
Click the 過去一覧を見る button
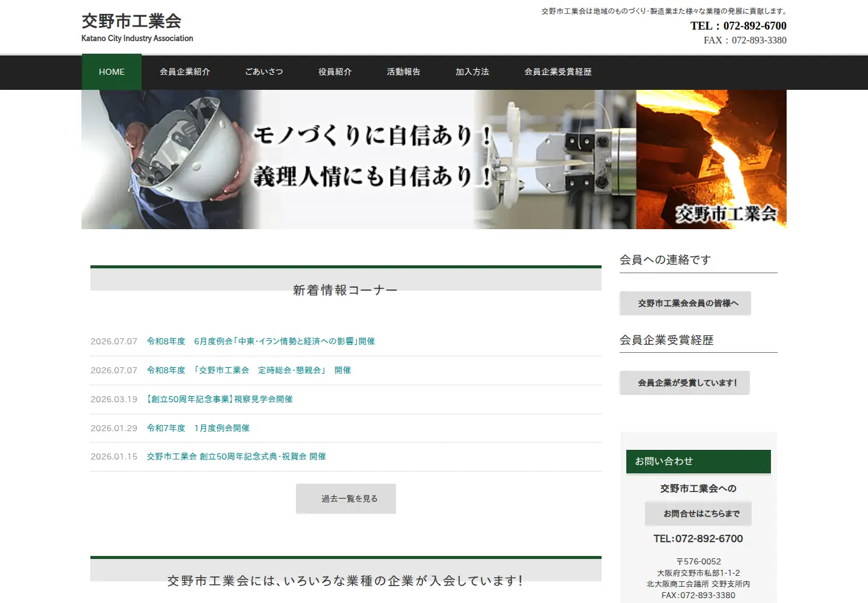346,499
